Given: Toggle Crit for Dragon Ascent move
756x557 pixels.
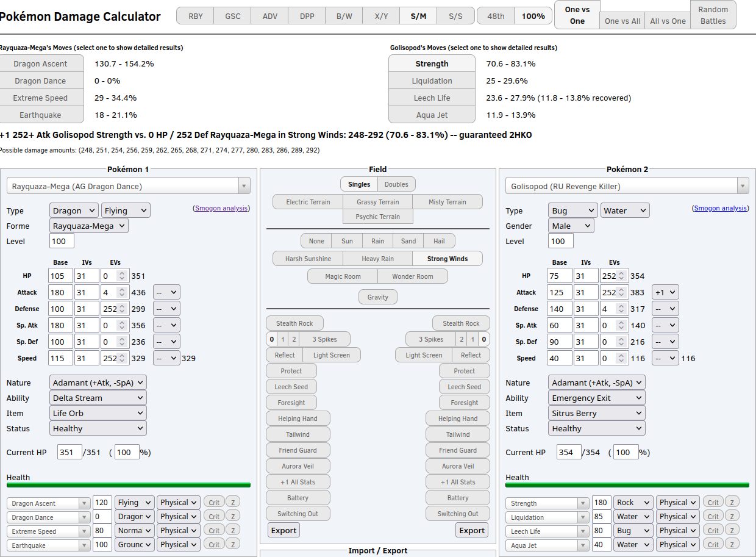Looking at the screenshot, I should tap(214, 503).
